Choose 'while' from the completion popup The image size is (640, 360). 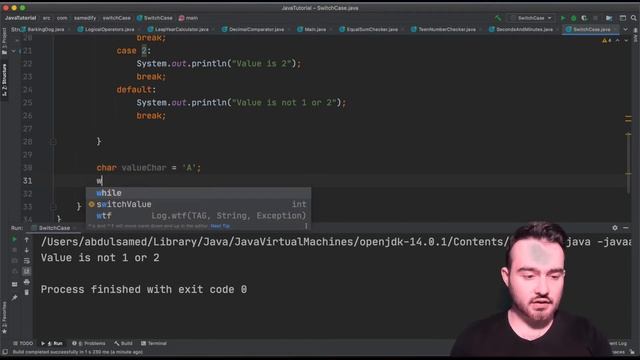tap(198, 193)
